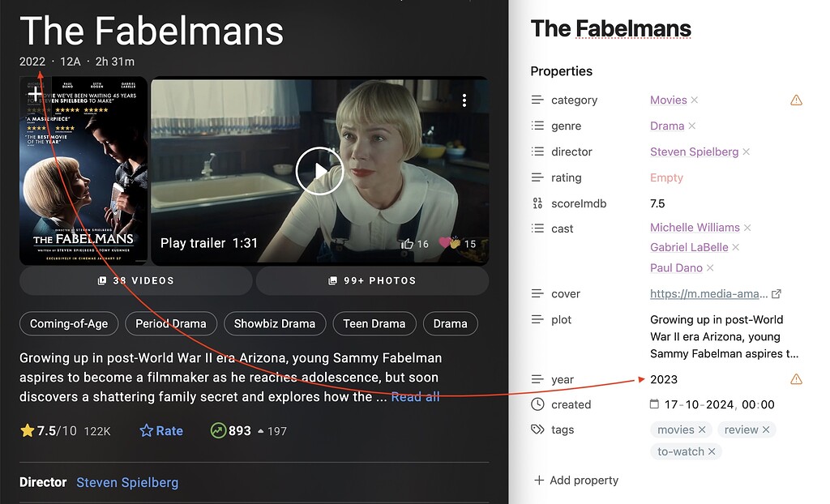Click the external link icon beside the cover URL
This screenshot has width=830, height=504.
[x=777, y=293]
